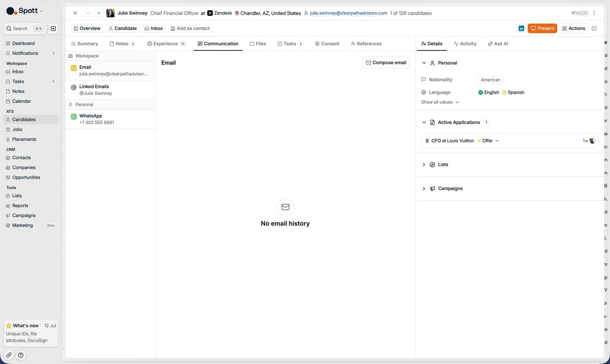Click the Candidate button

tap(122, 29)
